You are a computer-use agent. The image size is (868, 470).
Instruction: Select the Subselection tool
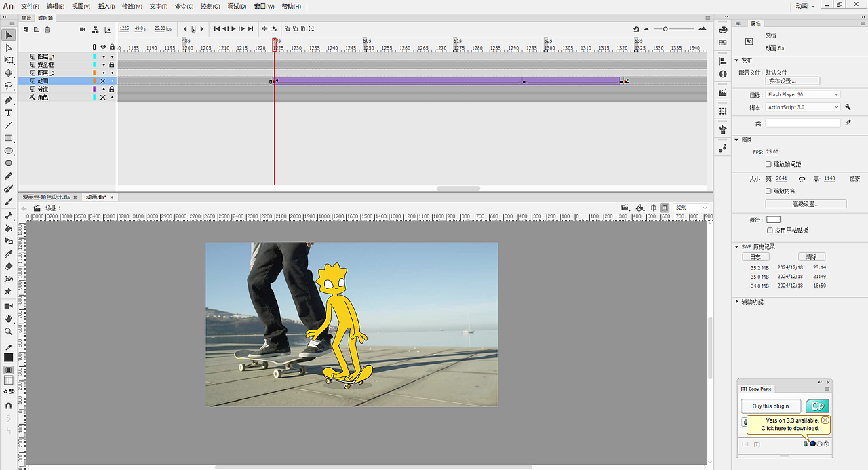click(9, 48)
